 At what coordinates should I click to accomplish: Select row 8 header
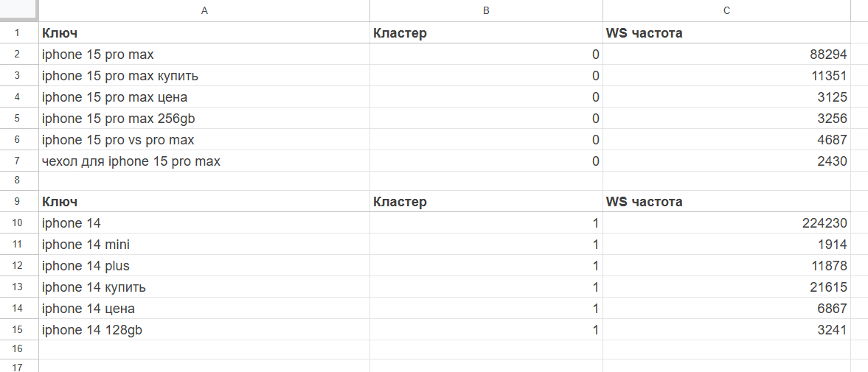click(19, 180)
